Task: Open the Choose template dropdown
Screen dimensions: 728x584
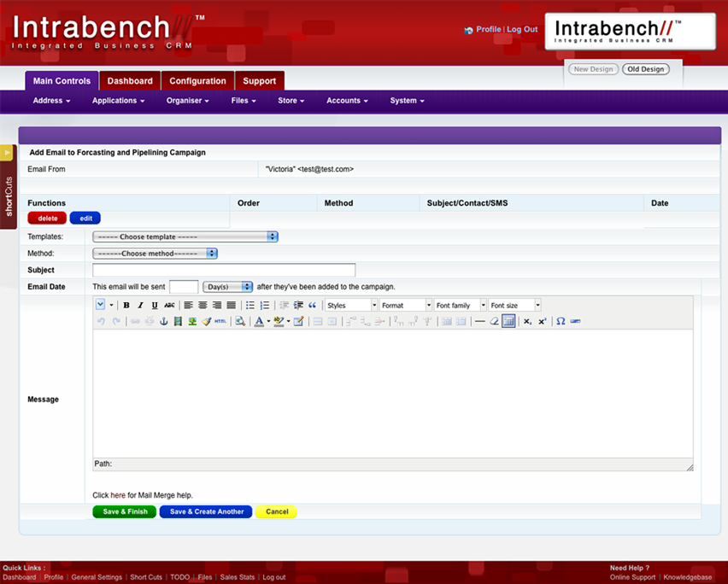Action: click(185, 237)
